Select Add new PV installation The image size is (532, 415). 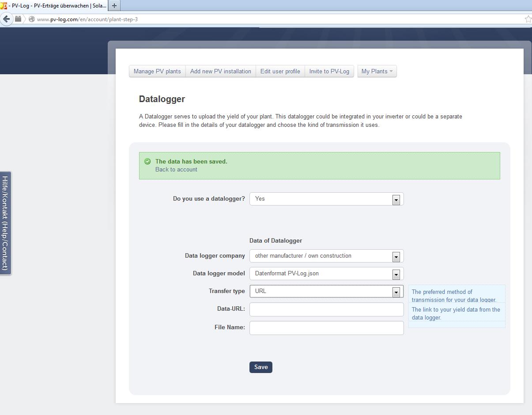[220, 71]
